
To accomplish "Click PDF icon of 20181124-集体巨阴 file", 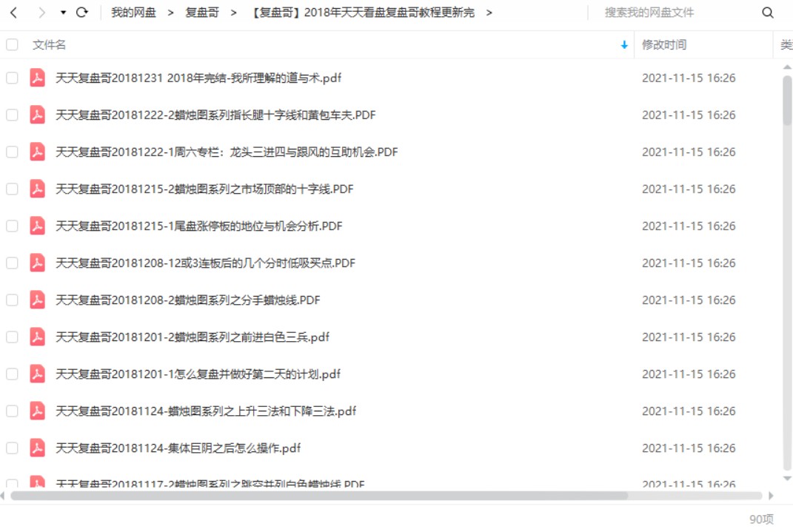I will click(37, 448).
